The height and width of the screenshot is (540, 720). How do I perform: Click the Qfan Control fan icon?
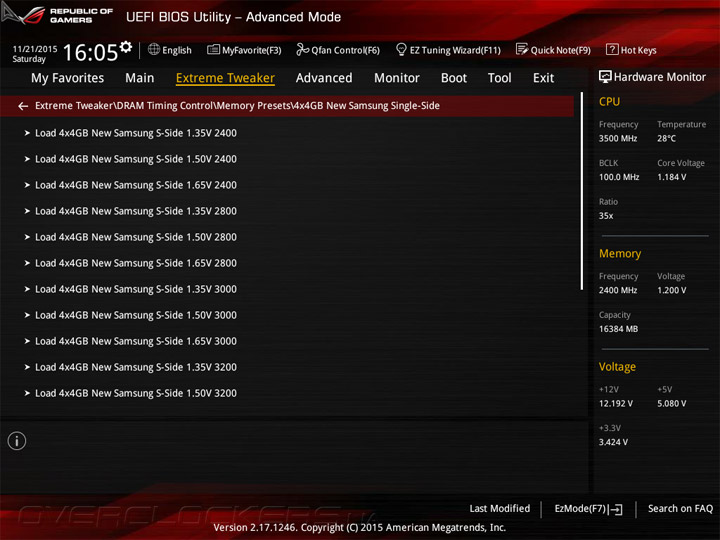pyautogui.click(x=302, y=50)
